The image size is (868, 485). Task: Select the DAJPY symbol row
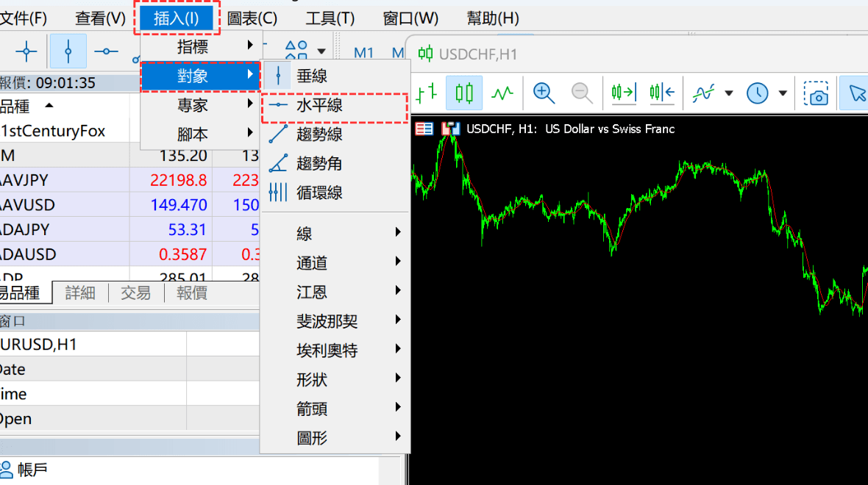tap(129, 229)
